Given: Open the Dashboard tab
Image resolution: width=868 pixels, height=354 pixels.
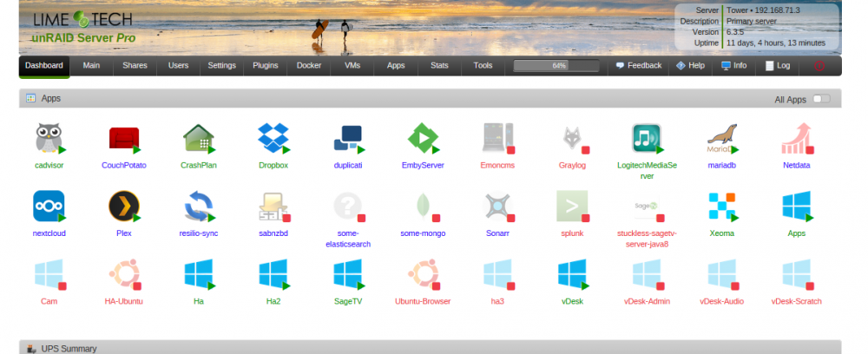Looking at the screenshot, I should (x=44, y=65).
